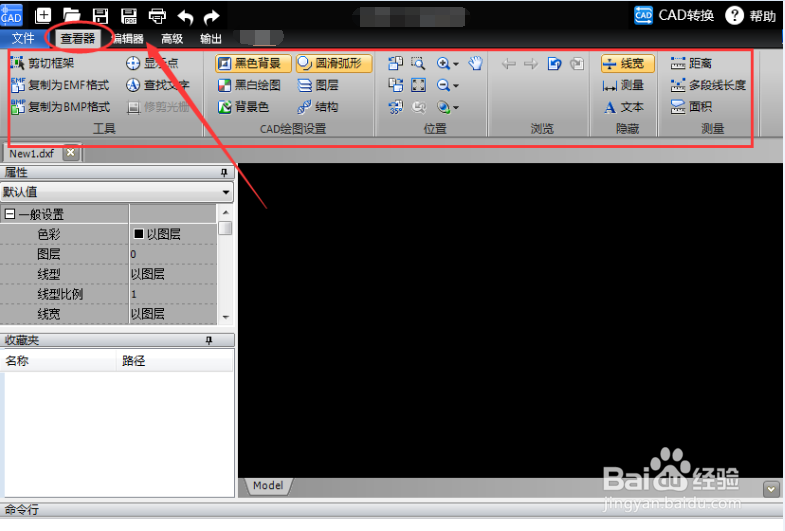The height and width of the screenshot is (531, 785).
Task: Toggle 文本 text visibility
Action: click(x=623, y=107)
